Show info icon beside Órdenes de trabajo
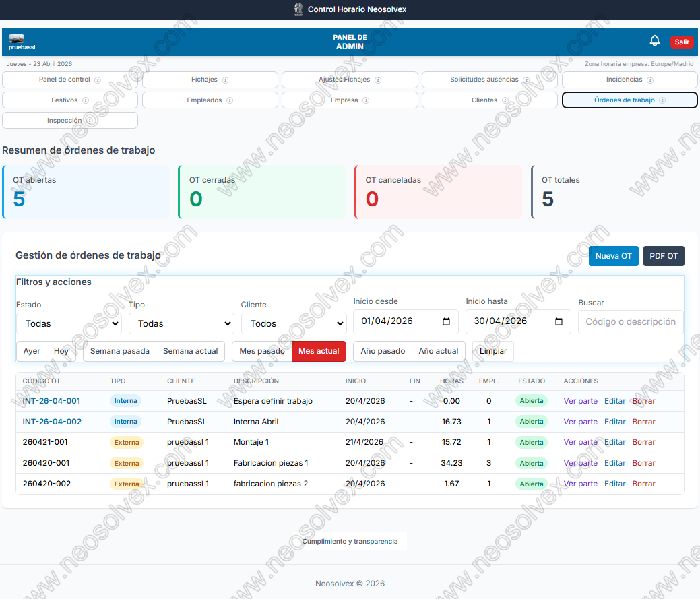This screenshot has width=700, height=599. click(x=662, y=100)
